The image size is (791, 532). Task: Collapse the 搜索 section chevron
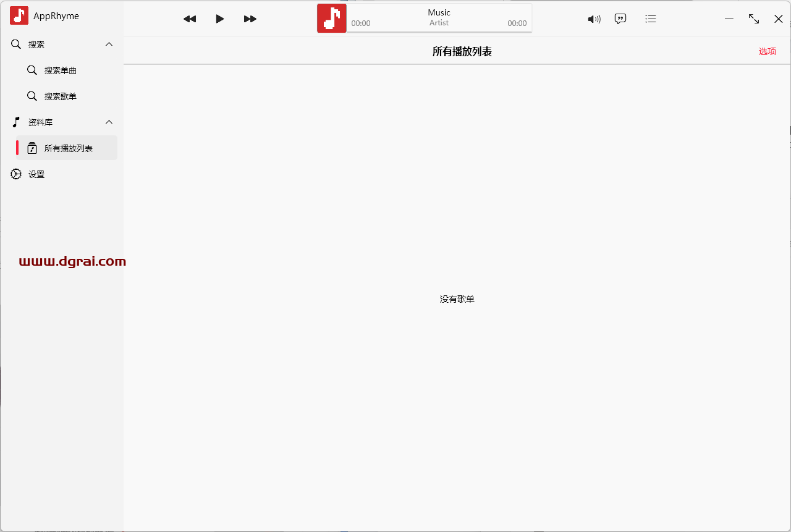tap(109, 44)
